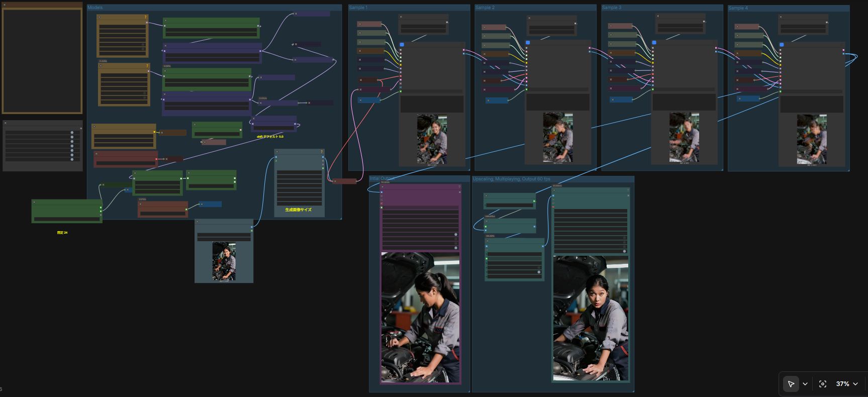Screen dimensions: 868x397
Task: Click the blue icon on Sample 2 sampler node
Action: click(x=528, y=43)
